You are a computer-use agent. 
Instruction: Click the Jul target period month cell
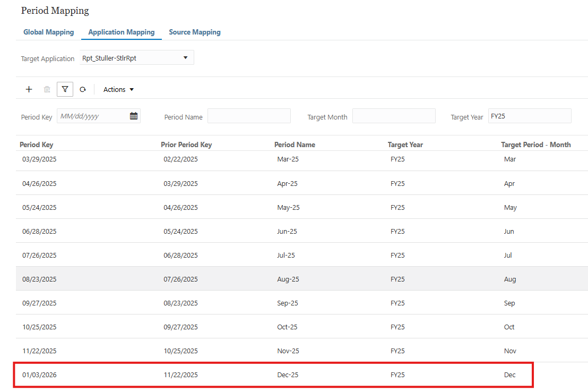click(x=508, y=255)
